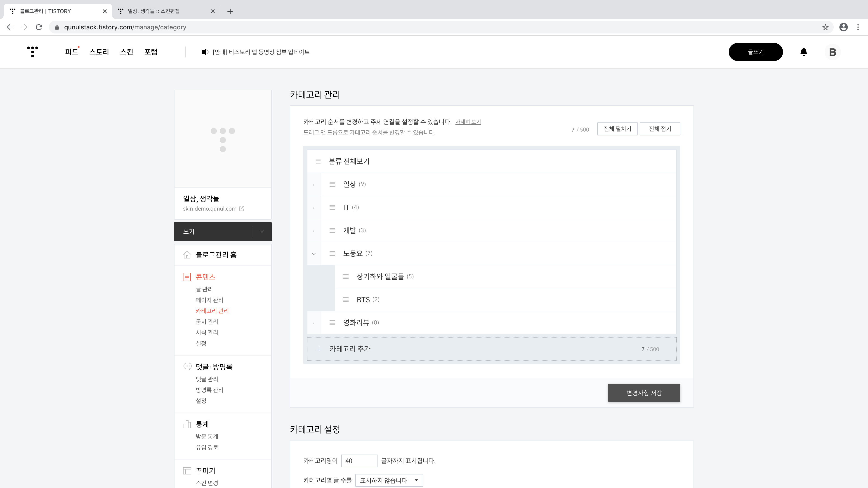Open the notifications bell

pos(804,52)
